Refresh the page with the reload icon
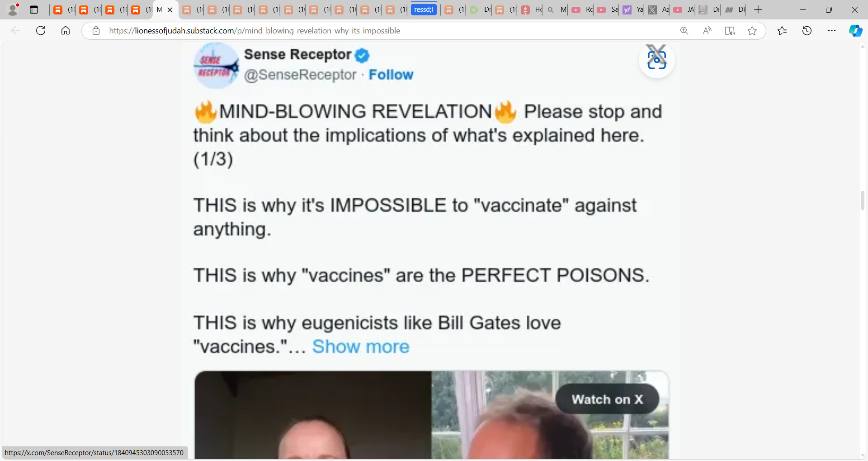The width and height of the screenshot is (868, 461). (41, 31)
